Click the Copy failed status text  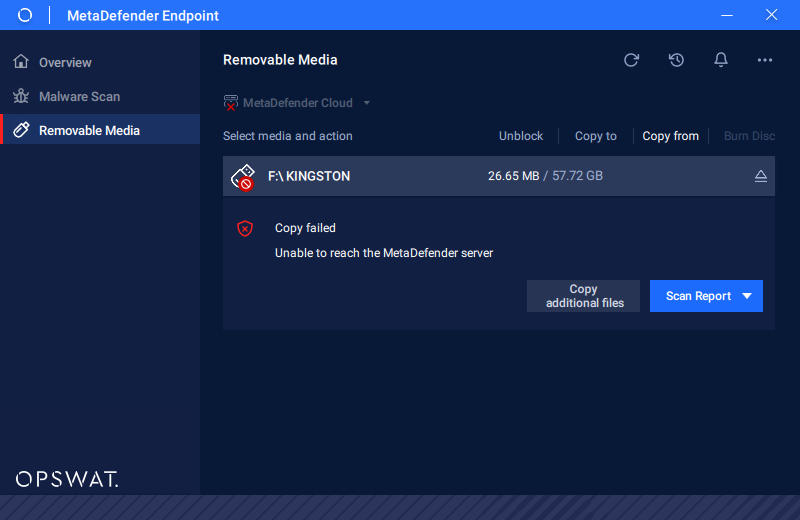(305, 228)
